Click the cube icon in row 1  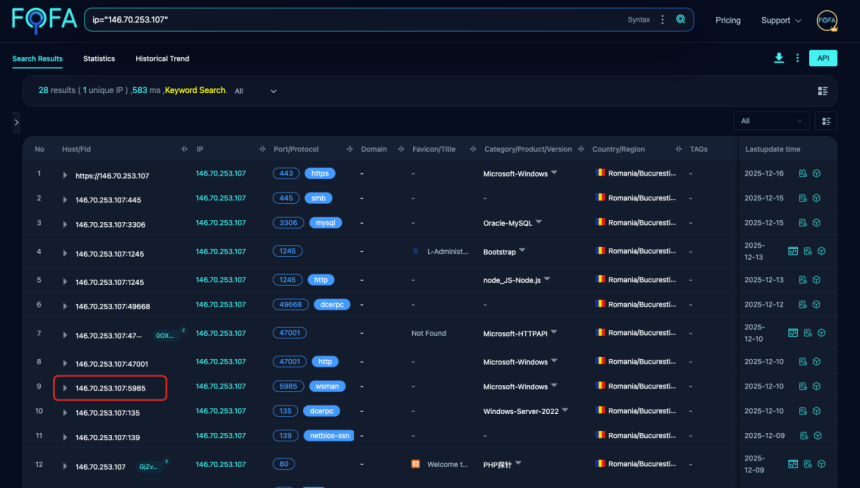817,173
